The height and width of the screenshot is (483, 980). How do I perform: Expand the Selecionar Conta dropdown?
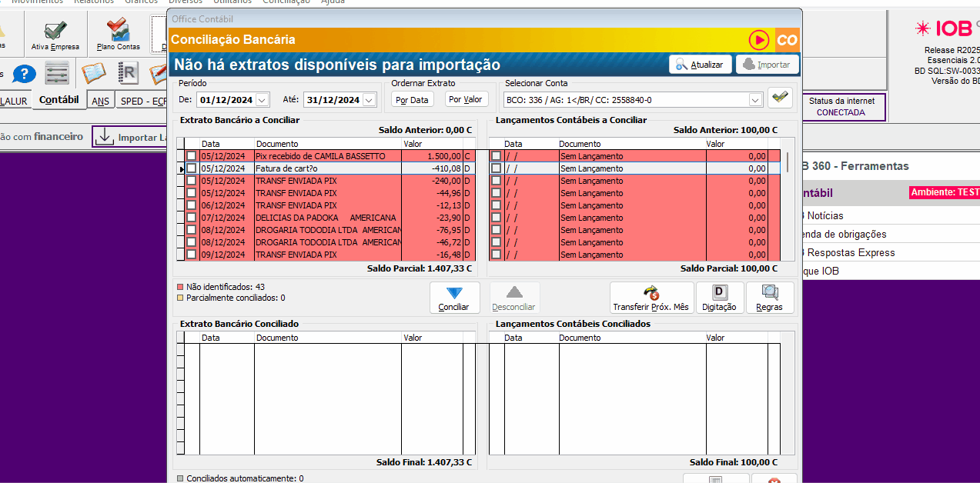(x=754, y=100)
